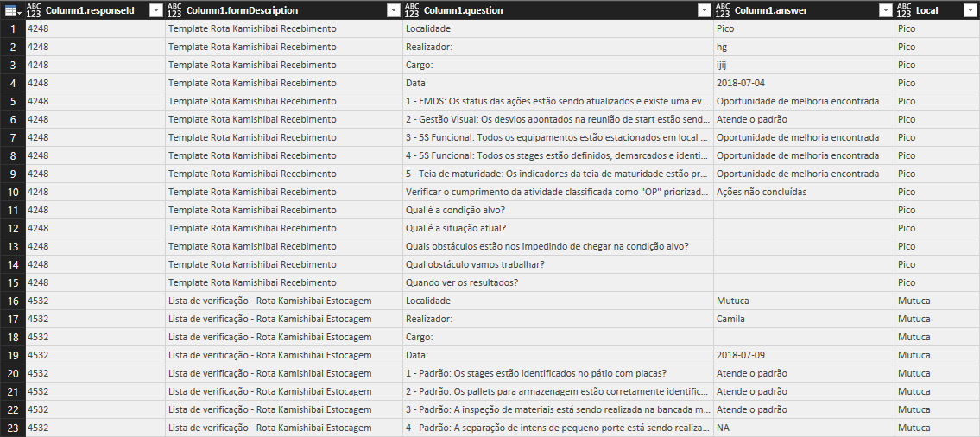Image resolution: width=980 pixels, height=437 pixels.
Task: Click 'Realizador:' question in row 2
Action: (x=558, y=47)
